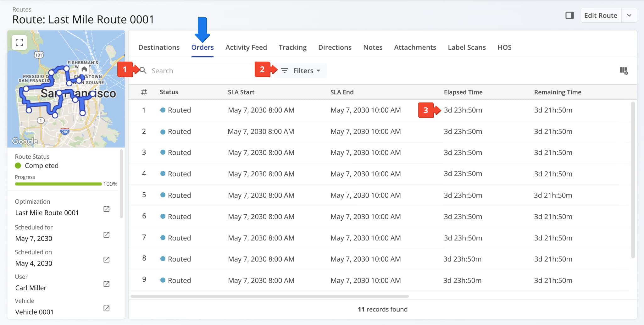Viewport: 644px width, 325px height.
Task: Open the Edit Route dropdown arrow
Action: tap(629, 15)
